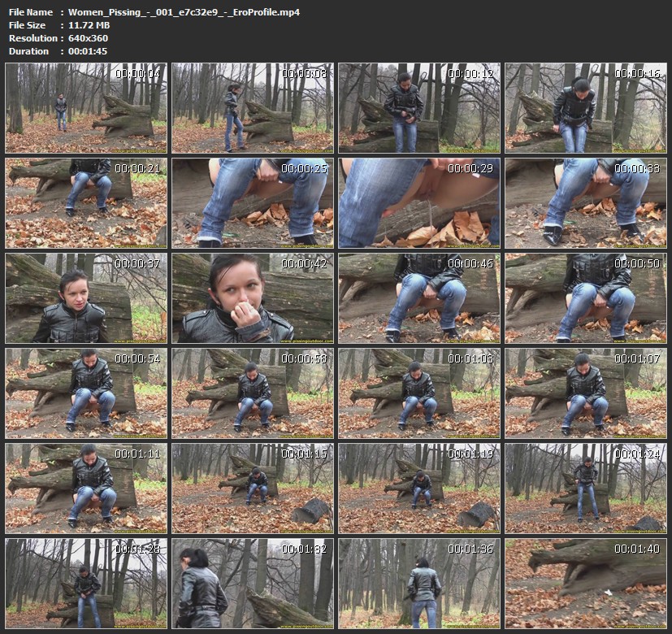Viewport: 672px width, 634px height.
Task: Select the frame stamped 00:01:15
Action: (x=253, y=488)
